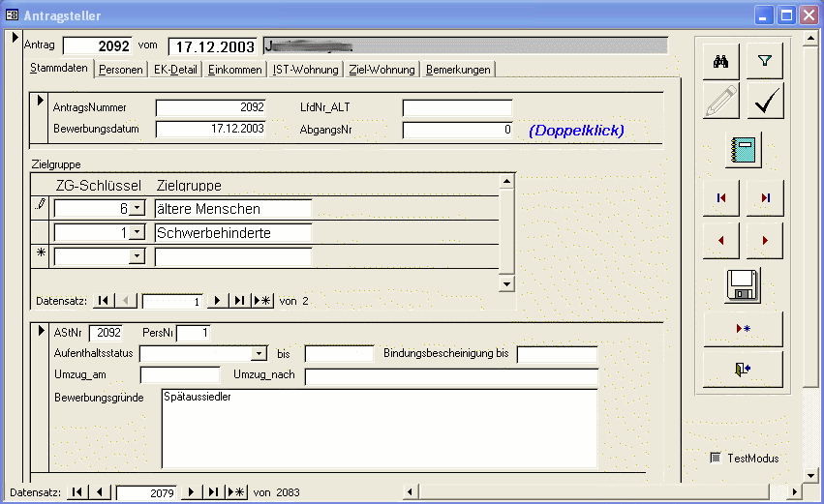Jump to first record in right panel
The height and width of the screenshot is (504, 824).
(x=720, y=197)
